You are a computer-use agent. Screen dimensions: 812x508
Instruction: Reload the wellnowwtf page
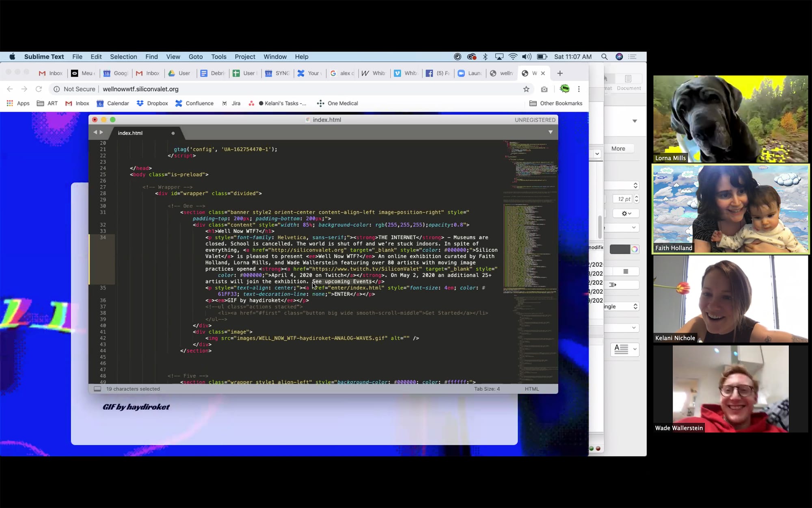39,89
